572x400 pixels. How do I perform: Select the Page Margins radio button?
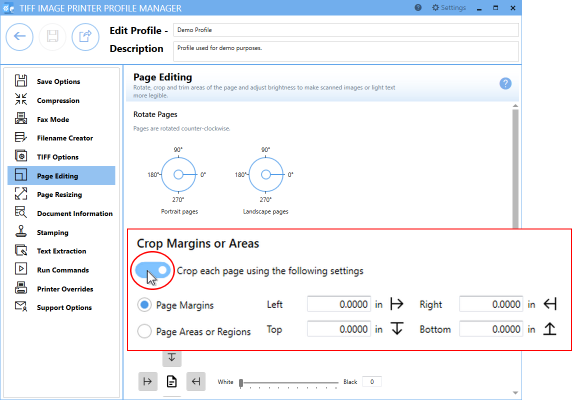(x=144, y=304)
